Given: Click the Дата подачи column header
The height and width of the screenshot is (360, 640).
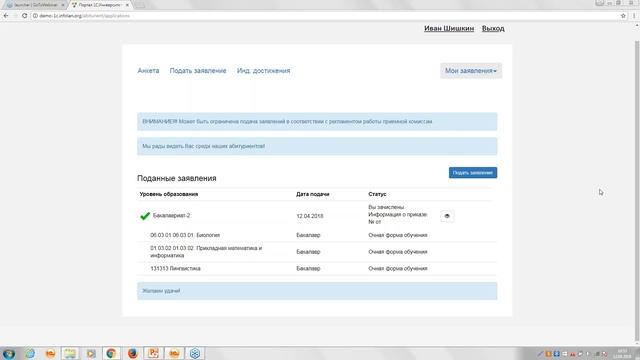Looking at the screenshot, I should tap(313, 194).
